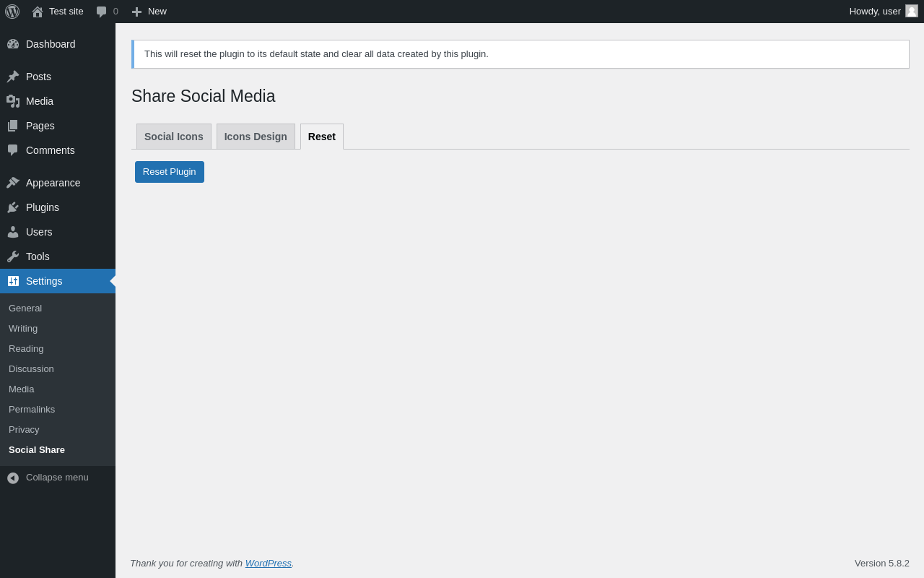Click the Version 5.8.2 text

(882, 564)
